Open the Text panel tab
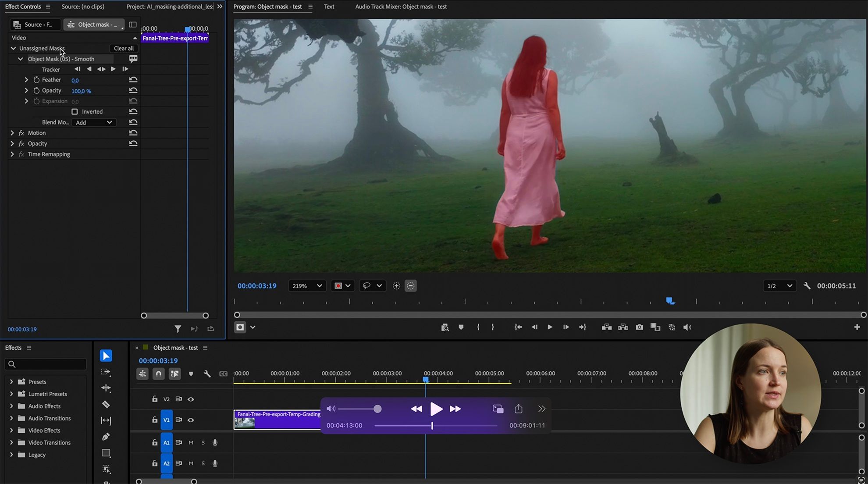868x484 pixels. pyautogui.click(x=329, y=7)
